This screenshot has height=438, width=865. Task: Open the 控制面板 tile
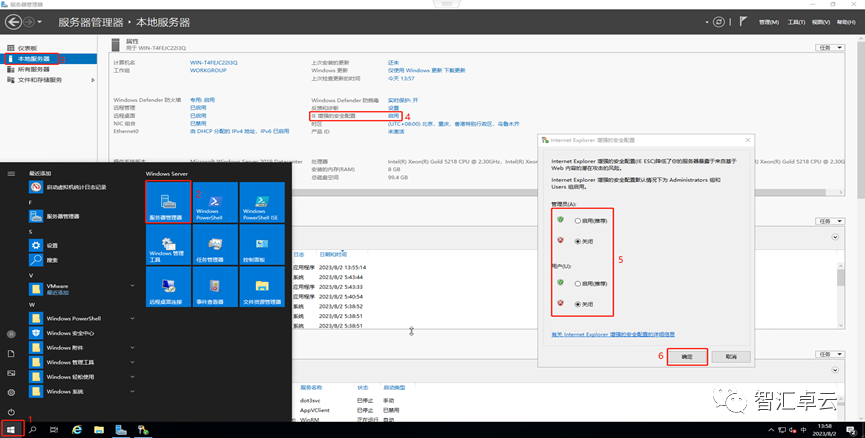262,244
